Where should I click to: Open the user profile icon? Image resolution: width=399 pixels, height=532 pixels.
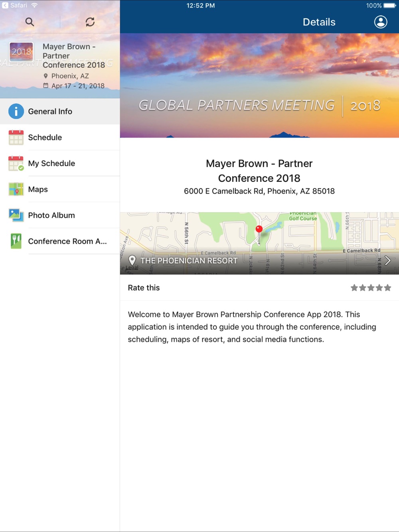click(x=381, y=22)
